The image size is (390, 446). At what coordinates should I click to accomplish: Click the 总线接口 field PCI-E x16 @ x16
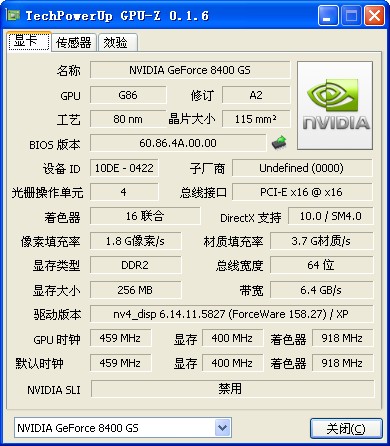coord(302,192)
